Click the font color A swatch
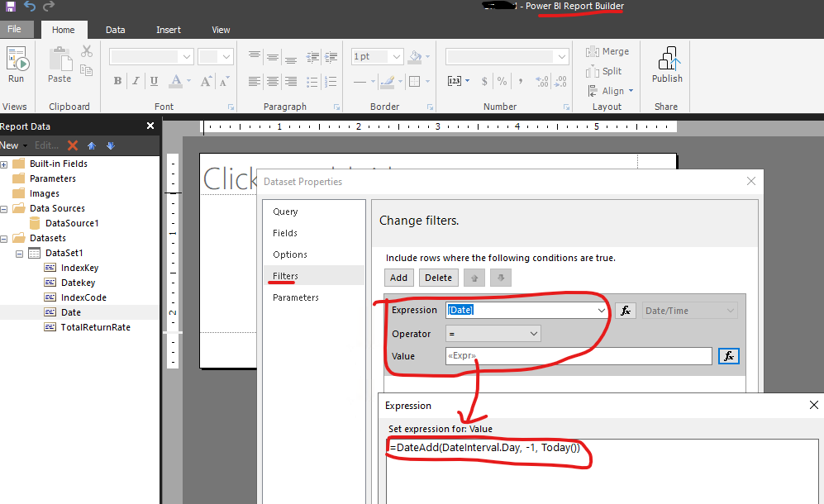The height and width of the screenshot is (504, 824). (175, 81)
